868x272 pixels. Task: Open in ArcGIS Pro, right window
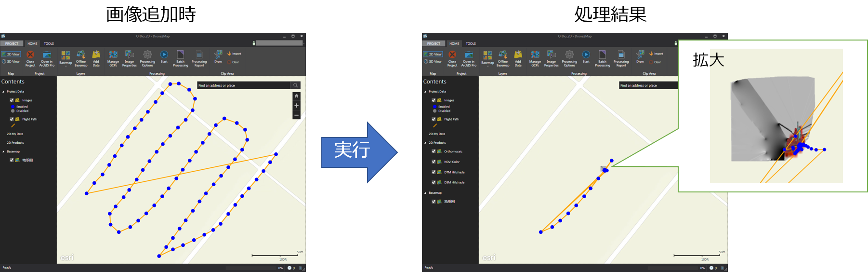(469, 58)
